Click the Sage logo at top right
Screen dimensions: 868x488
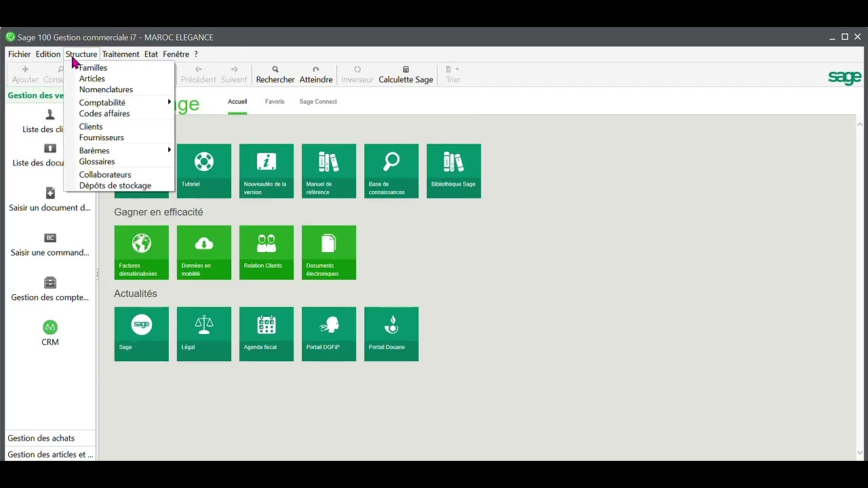pos(845,77)
